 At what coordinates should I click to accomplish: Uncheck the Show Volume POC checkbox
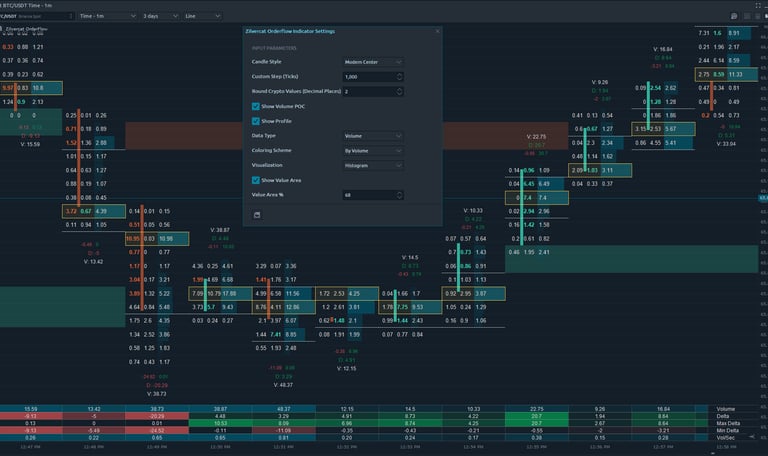[255, 106]
